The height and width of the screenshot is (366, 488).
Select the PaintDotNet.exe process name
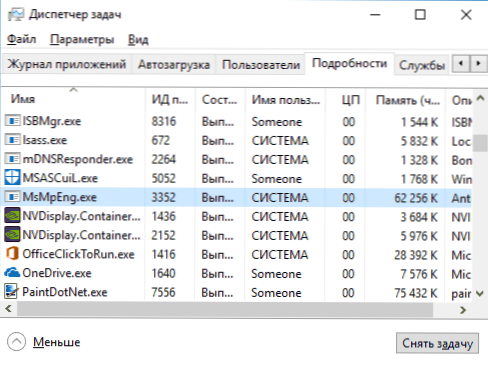click(65, 292)
